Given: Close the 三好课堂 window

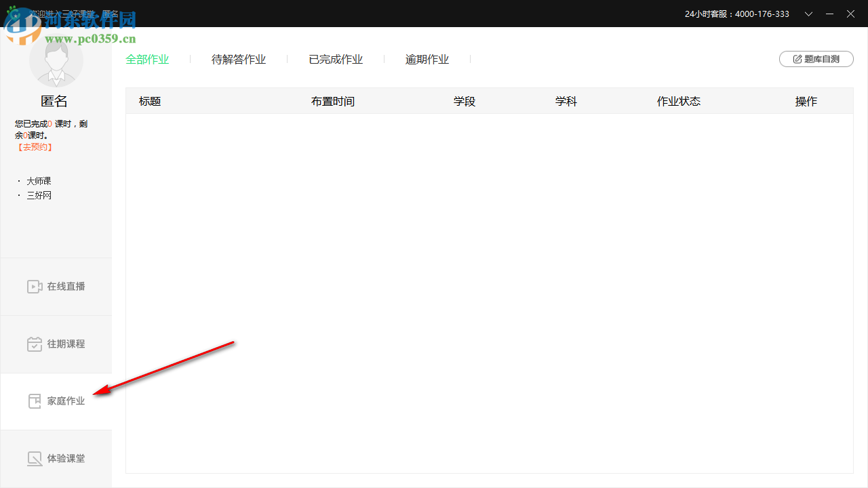Looking at the screenshot, I should click(850, 14).
